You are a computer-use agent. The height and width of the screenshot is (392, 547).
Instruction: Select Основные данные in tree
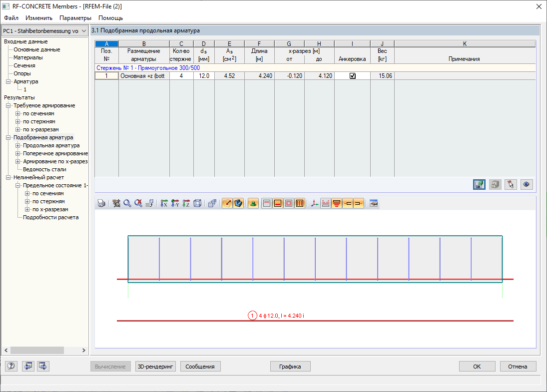click(36, 49)
